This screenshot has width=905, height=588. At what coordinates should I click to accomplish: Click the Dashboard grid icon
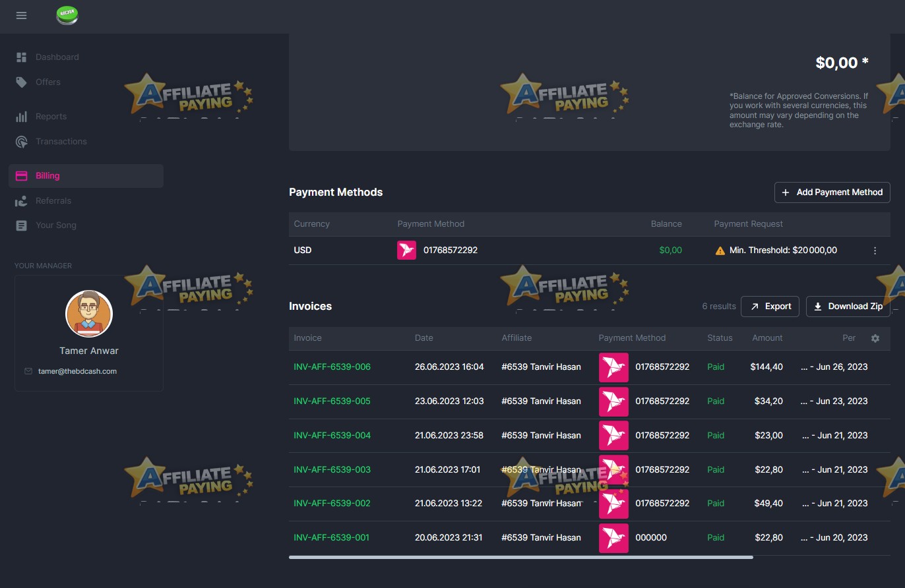point(21,57)
